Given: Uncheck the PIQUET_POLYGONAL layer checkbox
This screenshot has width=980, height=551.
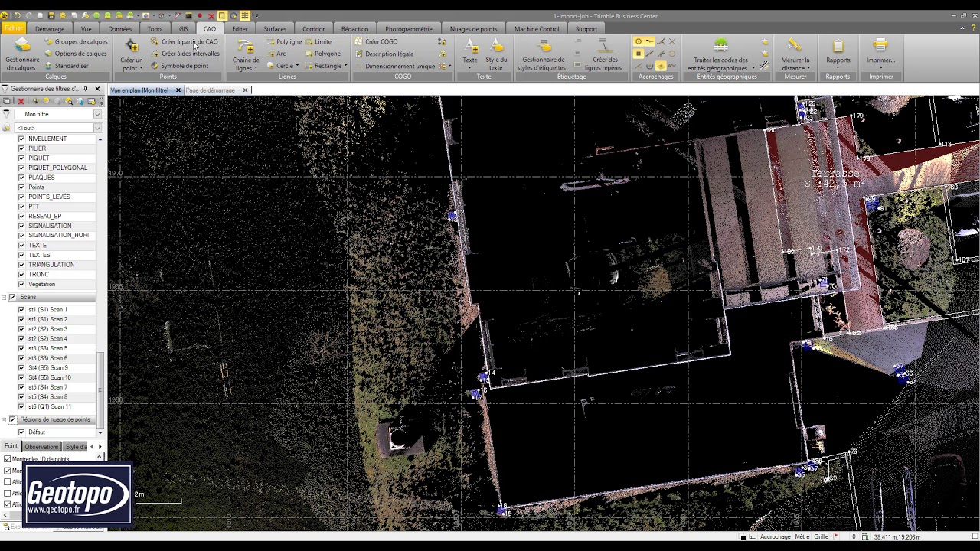Looking at the screenshot, I should pyautogui.click(x=21, y=168).
